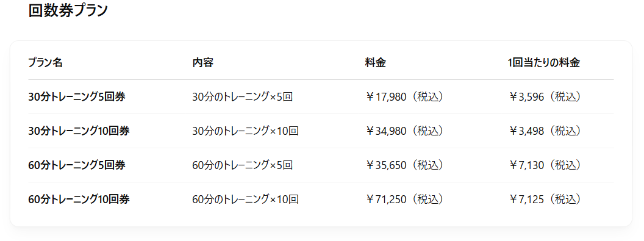Click the 料金 column header

tap(376, 63)
